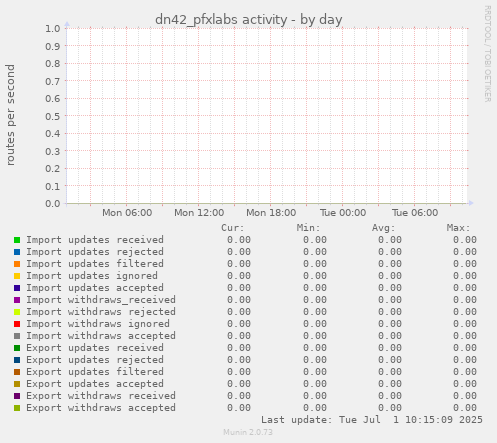Click the 'Import updates accepted' legend label
Image resolution: width=497 pixels, height=443 pixels.
pos(95,288)
